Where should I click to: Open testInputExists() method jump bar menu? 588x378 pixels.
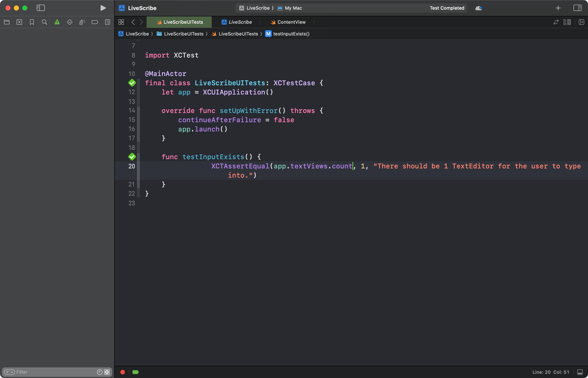click(x=291, y=34)
